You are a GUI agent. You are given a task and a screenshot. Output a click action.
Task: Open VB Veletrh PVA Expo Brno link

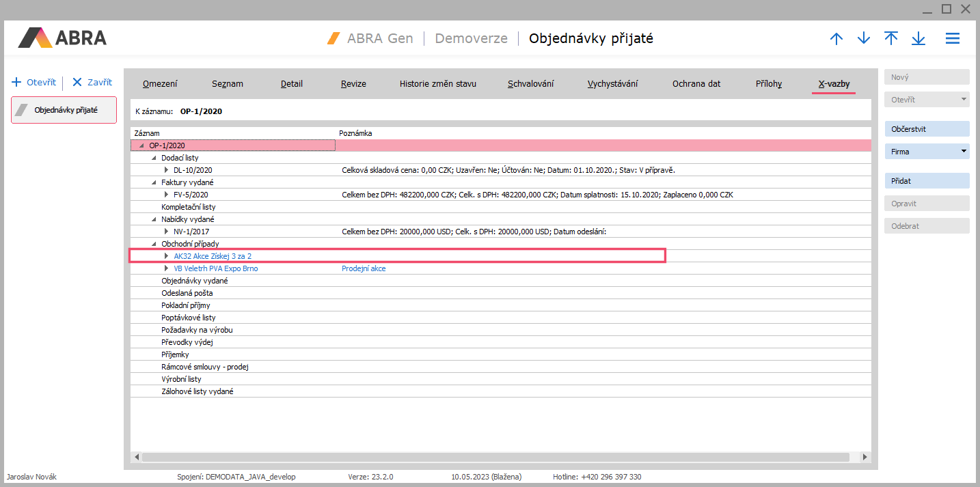216,268
